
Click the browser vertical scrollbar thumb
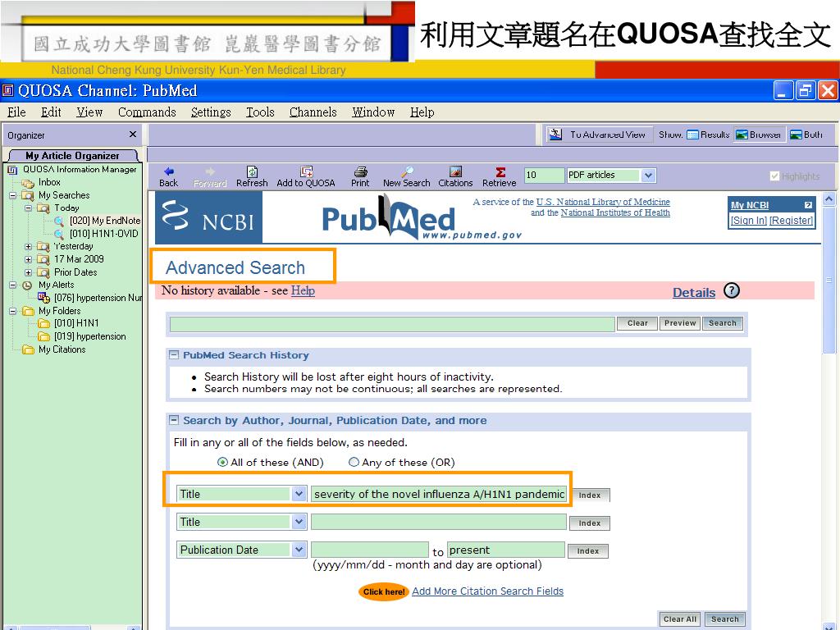(x=829, y=281)
